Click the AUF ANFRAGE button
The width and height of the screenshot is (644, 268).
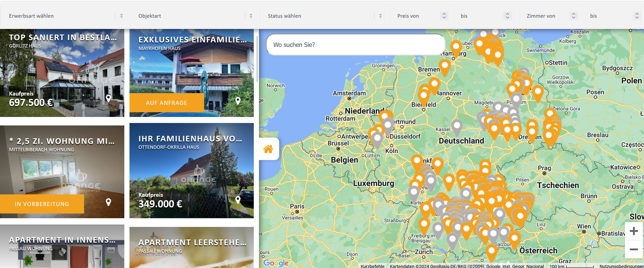pos(167,103)
